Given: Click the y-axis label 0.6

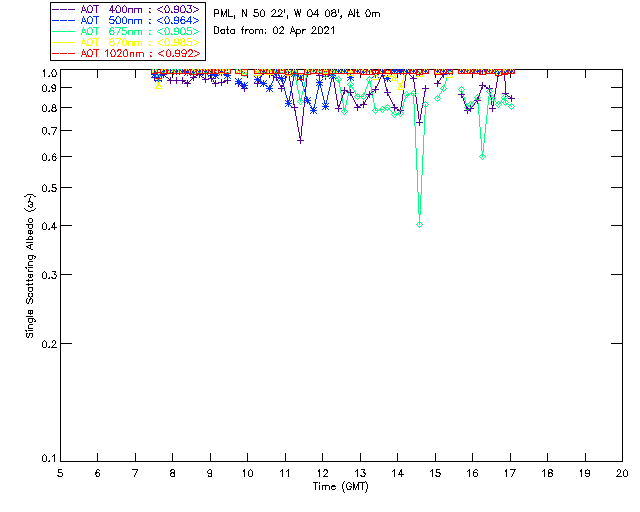Looking at the screenshot, I should (49, 157).
